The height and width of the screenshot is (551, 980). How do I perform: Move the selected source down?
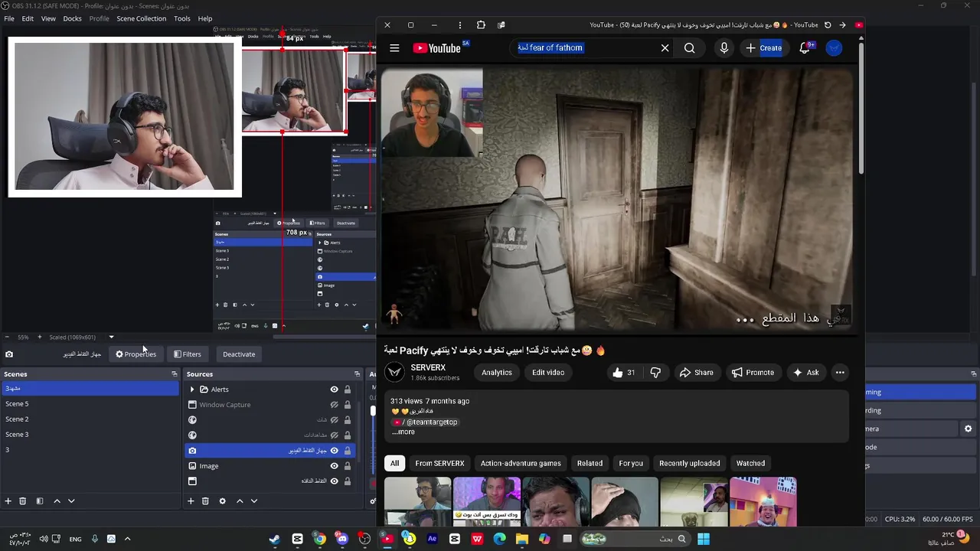(x=253, y=501)
